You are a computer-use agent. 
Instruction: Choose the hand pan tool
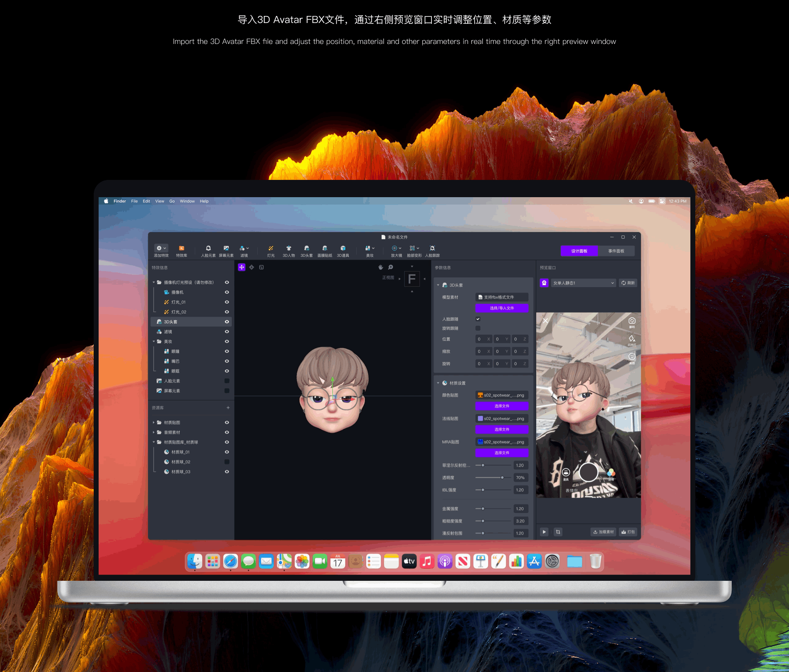pos(381,267)
